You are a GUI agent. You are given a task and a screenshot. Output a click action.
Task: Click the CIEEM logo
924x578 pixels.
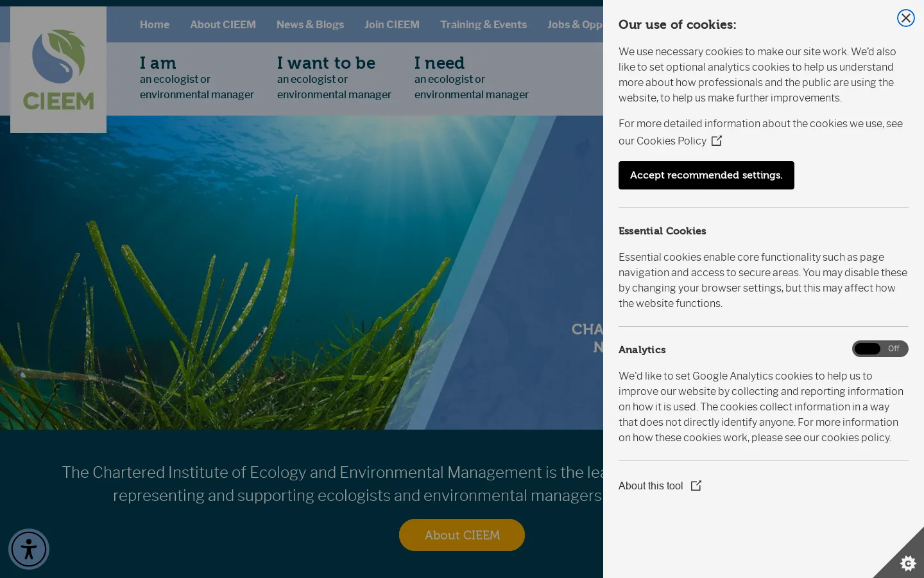click(x=58, y=69)
